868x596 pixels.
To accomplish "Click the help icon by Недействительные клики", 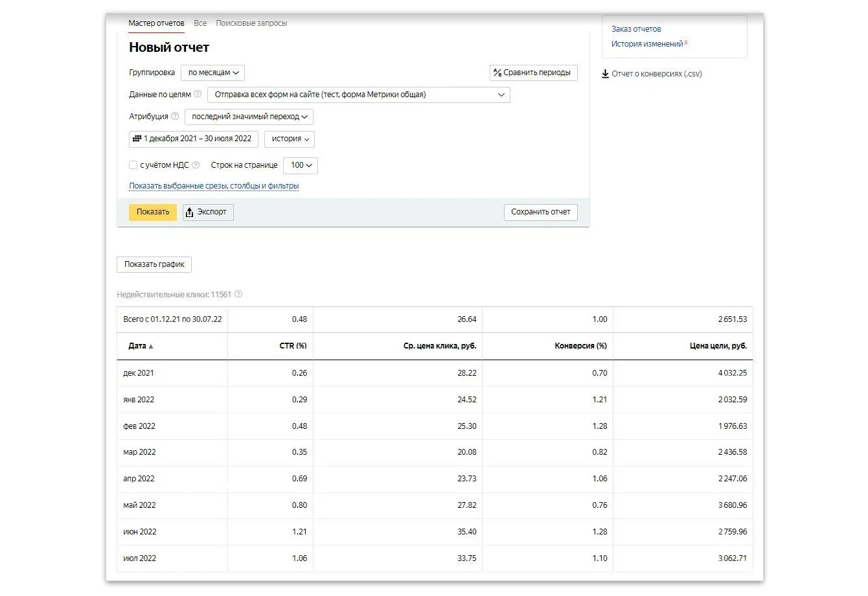I will (238, 294).
